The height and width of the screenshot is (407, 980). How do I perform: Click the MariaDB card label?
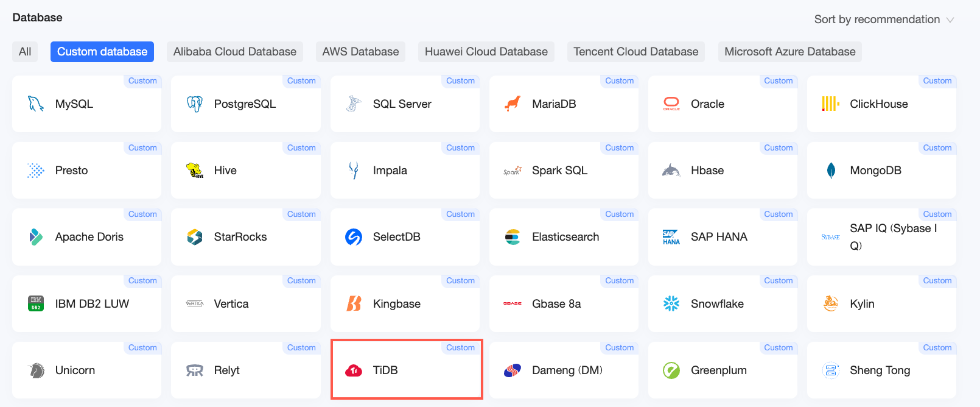pyautogui.click(x=554, y=104)
